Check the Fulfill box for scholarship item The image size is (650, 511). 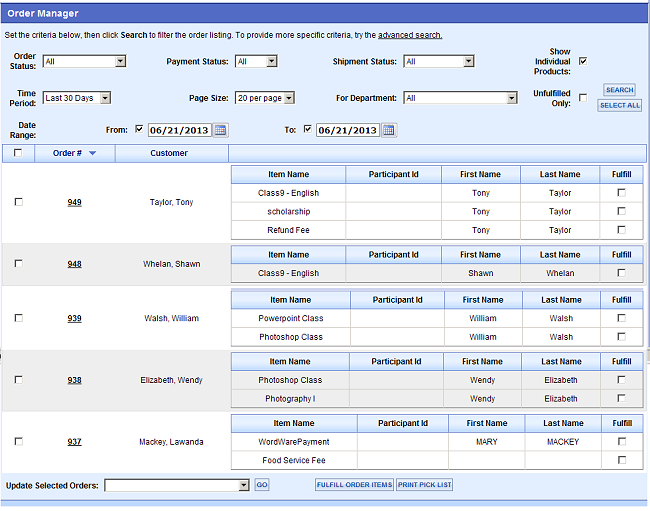point(621,211)
